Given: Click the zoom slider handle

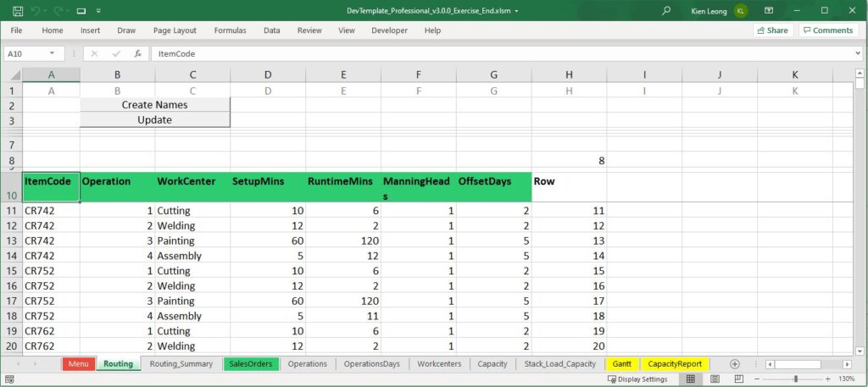Looking at the screenshot, I should 795,379.
